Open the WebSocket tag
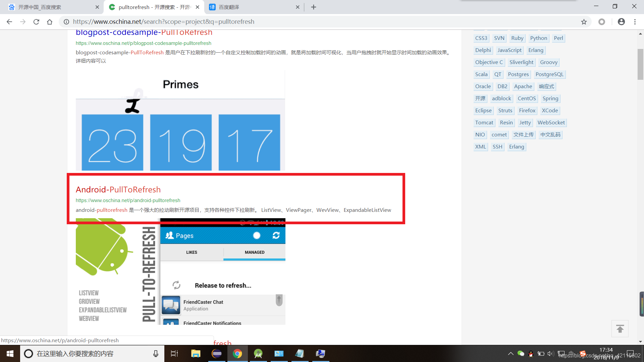Screen dimensions: 644x362 [x=551, y=123]
